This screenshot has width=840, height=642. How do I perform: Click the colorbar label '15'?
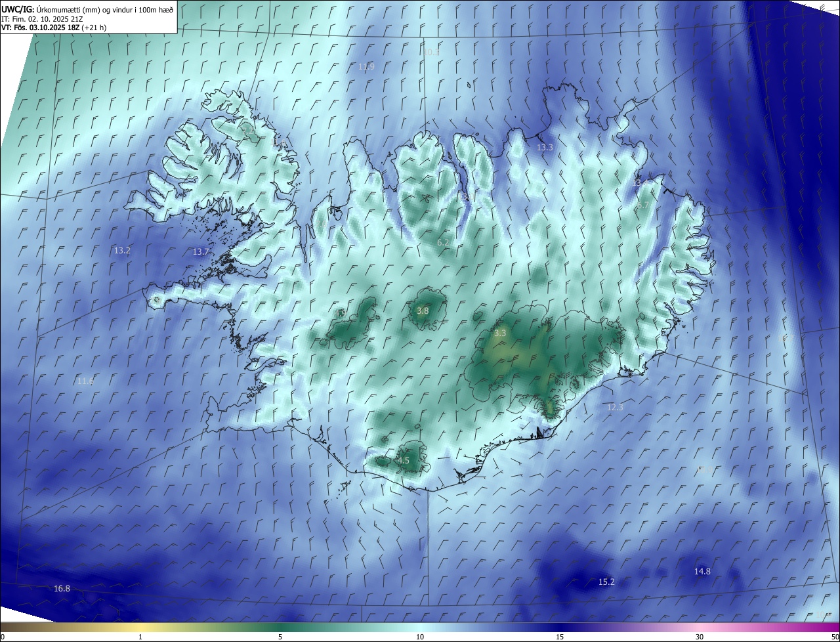click(560, 637)
